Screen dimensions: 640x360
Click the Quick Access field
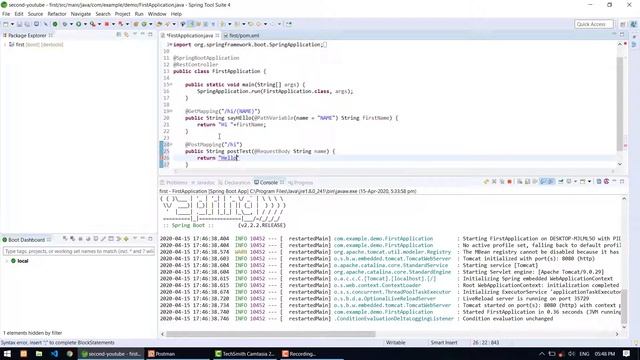click(x=594, y=24)
